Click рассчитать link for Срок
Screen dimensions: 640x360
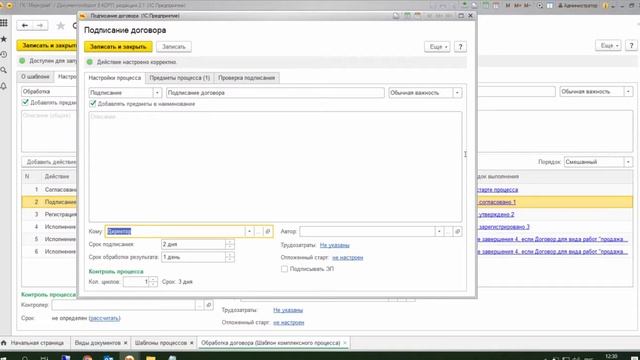(x=104, y=318)
